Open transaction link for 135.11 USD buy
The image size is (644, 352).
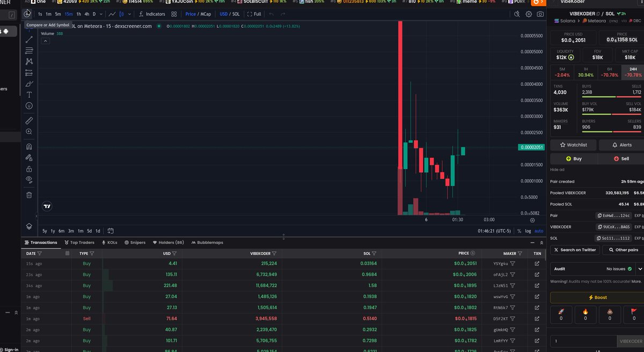click(537, 274)
